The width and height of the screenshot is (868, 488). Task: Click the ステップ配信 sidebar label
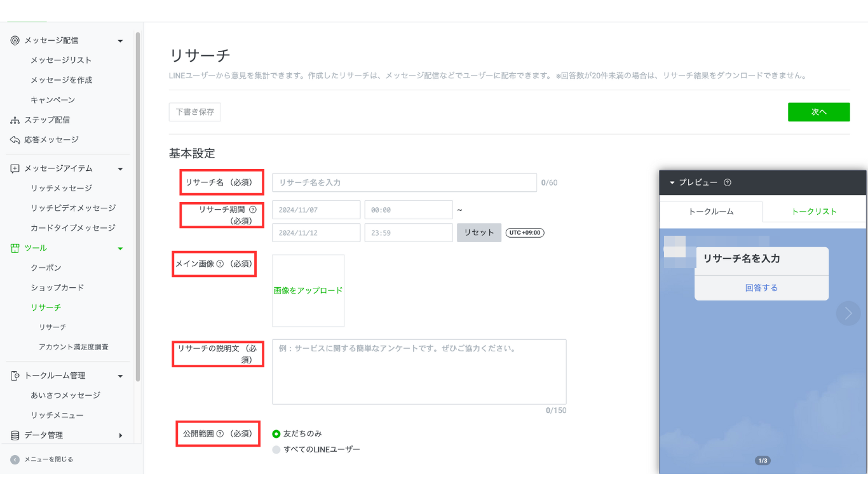click(x=47, y=120)
